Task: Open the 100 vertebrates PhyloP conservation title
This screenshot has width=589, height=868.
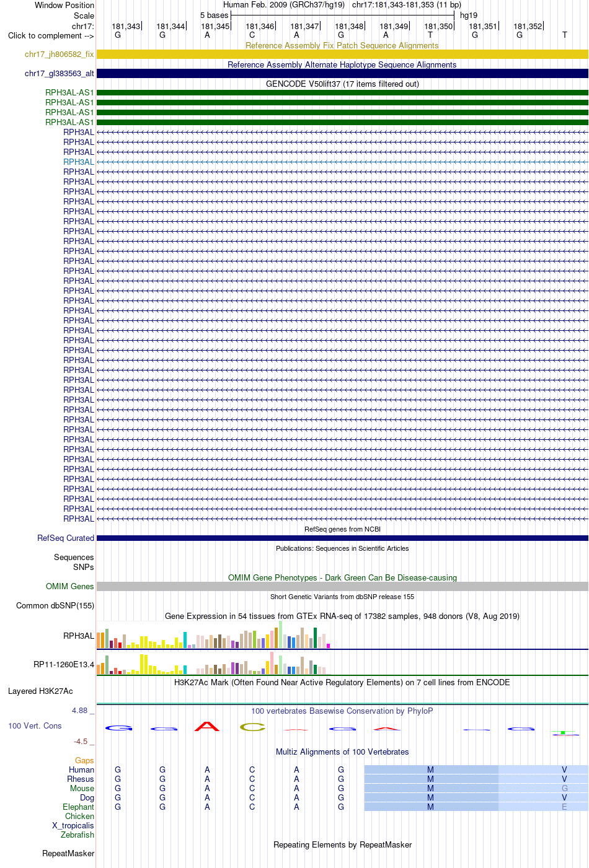Action: point(342,711)
